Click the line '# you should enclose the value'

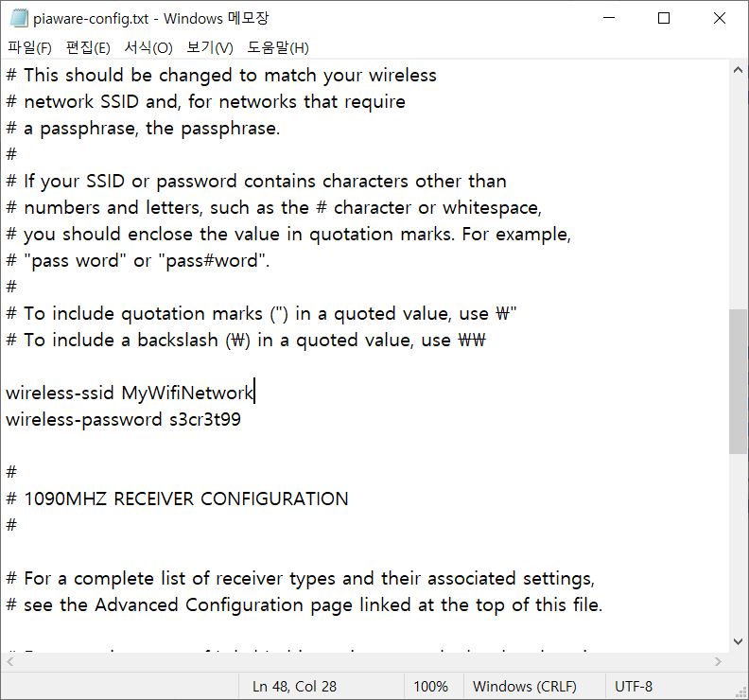tap(288, 235)
